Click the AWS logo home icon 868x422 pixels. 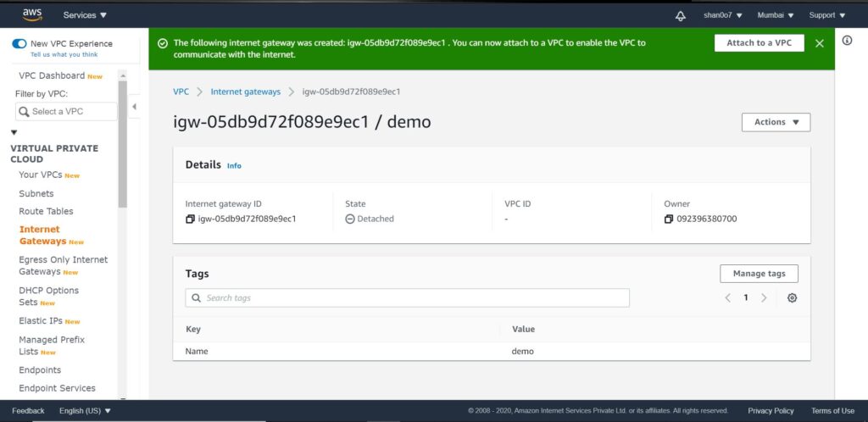click(32, 15)
